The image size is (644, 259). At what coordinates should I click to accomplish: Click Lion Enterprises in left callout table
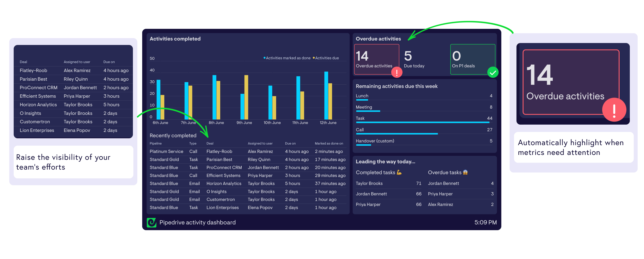(37, 130)
